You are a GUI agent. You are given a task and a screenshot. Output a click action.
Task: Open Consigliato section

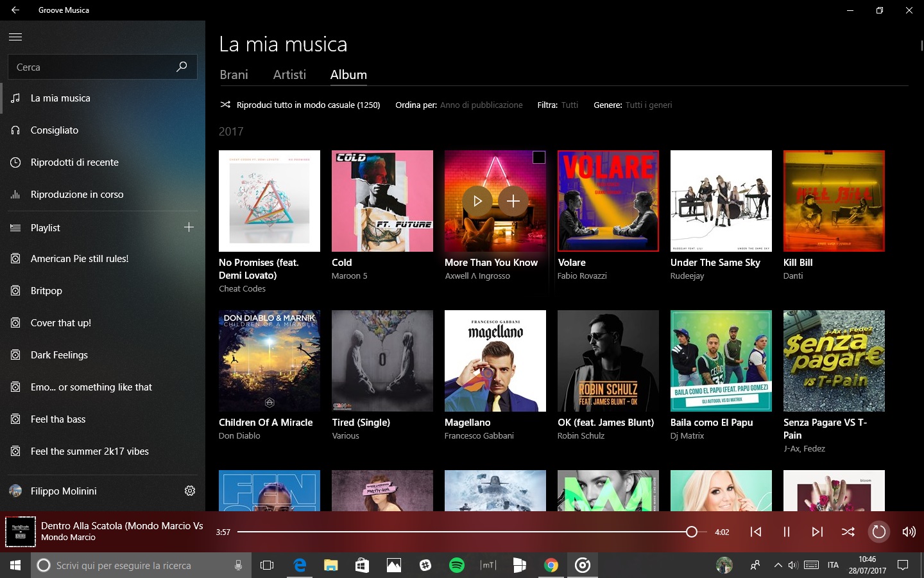pos(103,130)
